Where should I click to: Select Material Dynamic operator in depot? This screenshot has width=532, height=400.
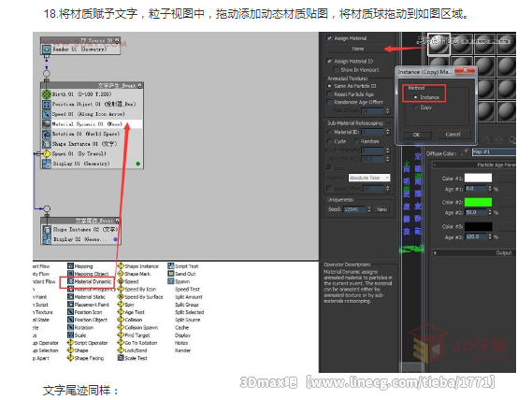(x=90, y=281)
